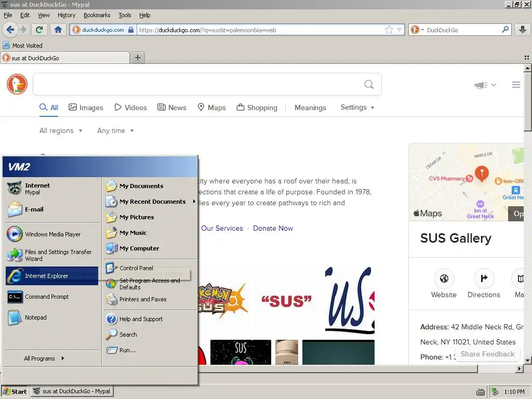Open the File menu
The width and height of the screenshot is (532, 399).
tap(8, 15)
